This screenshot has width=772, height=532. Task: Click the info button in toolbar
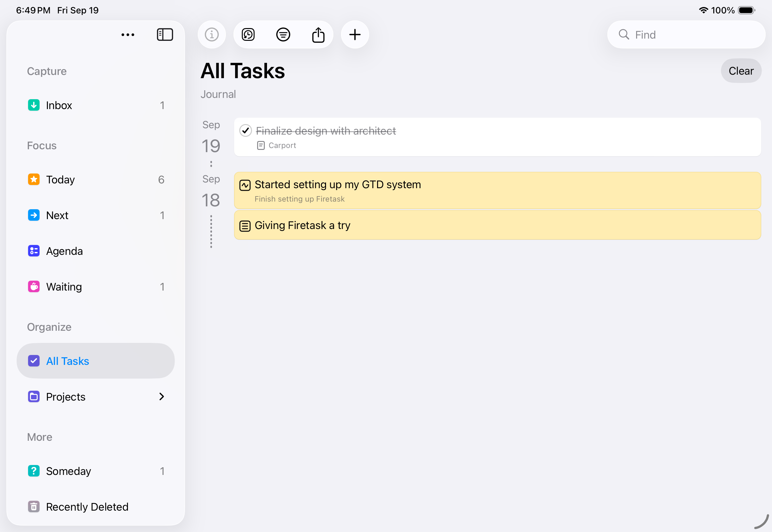pyautogui.click(x=212, y=35)
